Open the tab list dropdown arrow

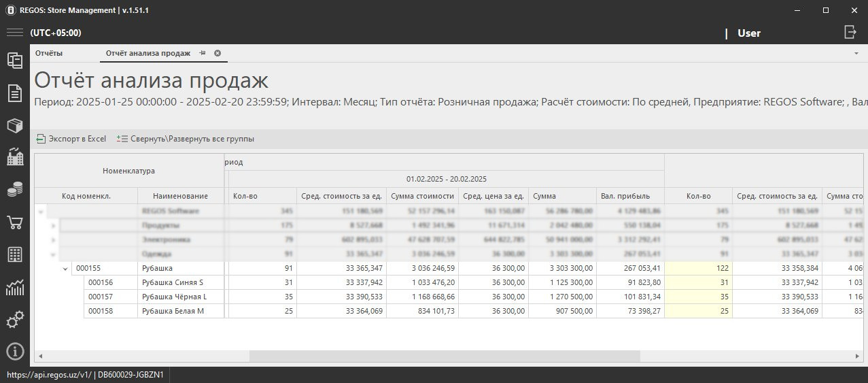coord(856,53)
